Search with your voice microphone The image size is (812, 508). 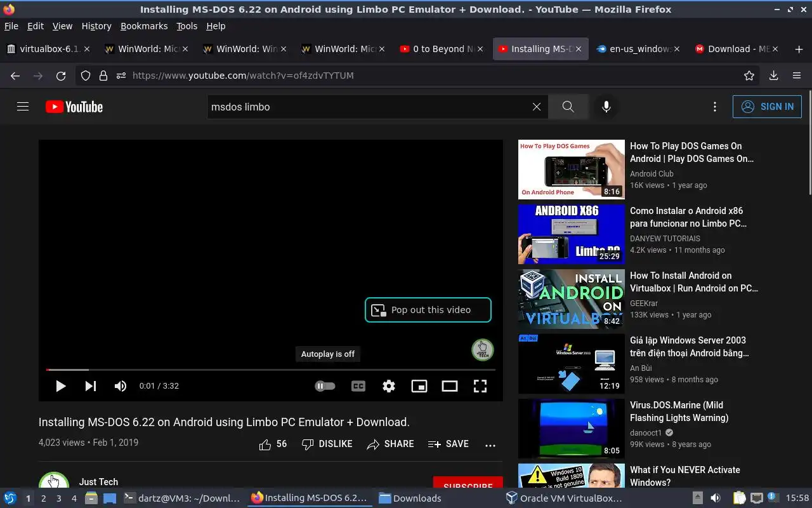(606, 107)
